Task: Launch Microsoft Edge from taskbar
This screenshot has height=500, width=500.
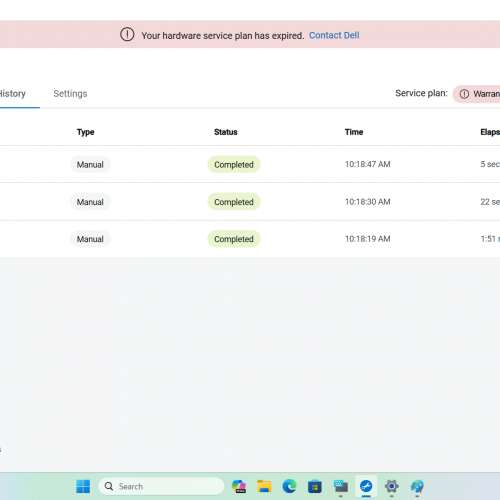Action: coord(289,487)
